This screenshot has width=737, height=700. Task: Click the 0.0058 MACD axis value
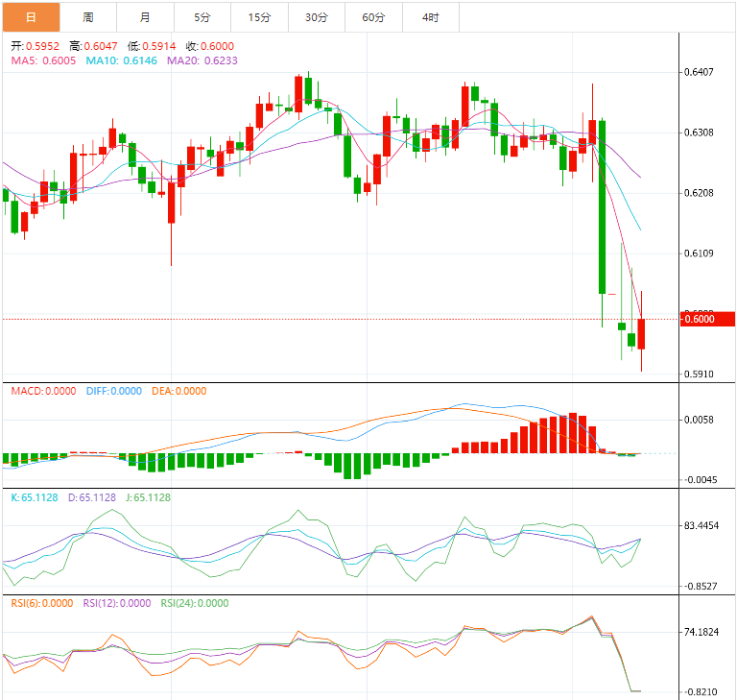(699, 420)
